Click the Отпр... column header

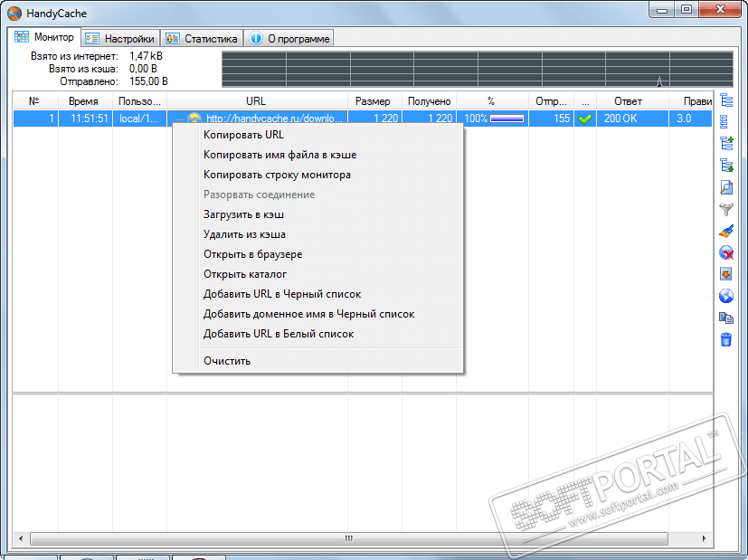point(551,101)
